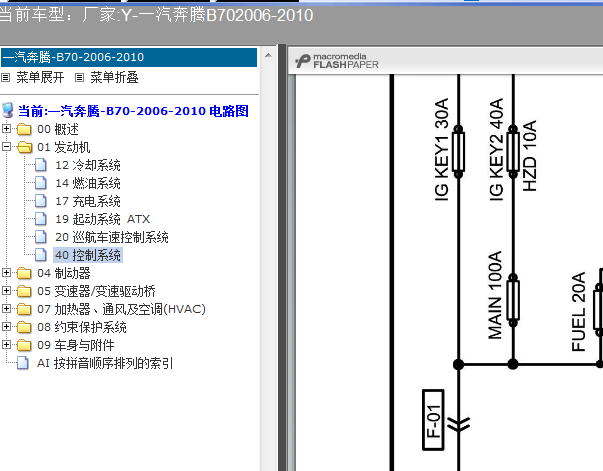Open 14 燃油系统 diagram
This screenshot has height=471, width=603.
[x=88, y=183]
